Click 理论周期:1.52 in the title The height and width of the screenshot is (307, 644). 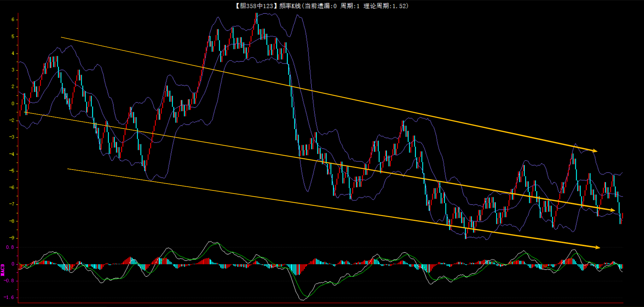[385, 6]
